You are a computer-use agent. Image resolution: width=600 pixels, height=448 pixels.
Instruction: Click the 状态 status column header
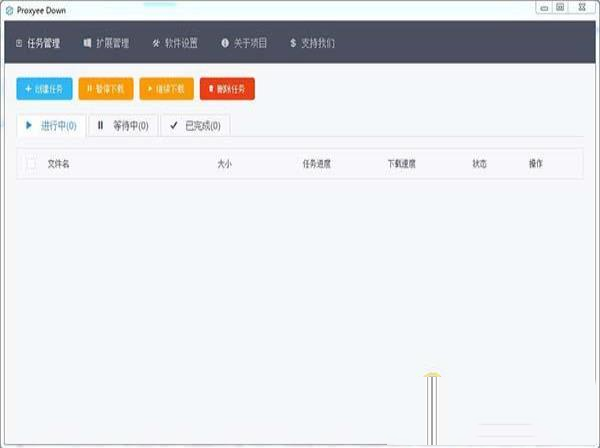click(x=479, y=163)
